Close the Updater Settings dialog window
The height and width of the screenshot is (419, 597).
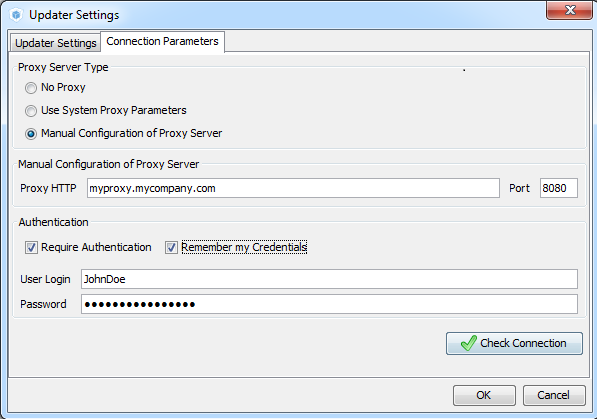pos(569,10)
